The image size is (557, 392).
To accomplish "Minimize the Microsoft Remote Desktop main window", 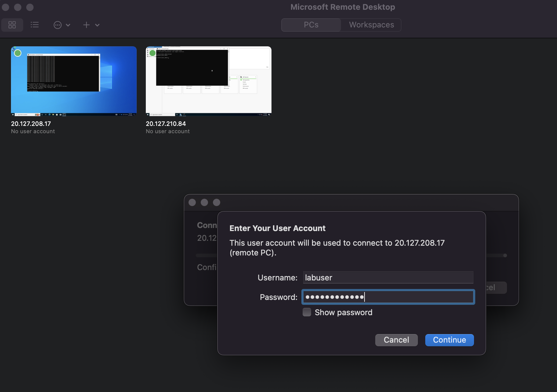I will [x=18, y=7].
